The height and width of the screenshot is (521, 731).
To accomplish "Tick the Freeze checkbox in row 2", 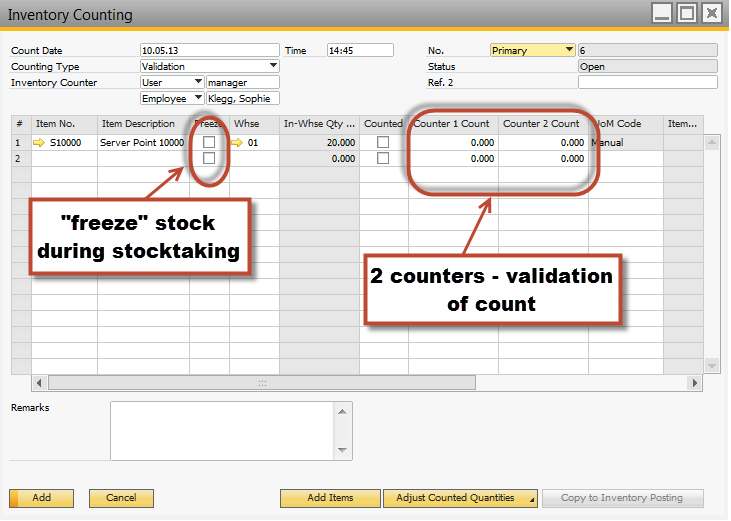I will 208,158.
